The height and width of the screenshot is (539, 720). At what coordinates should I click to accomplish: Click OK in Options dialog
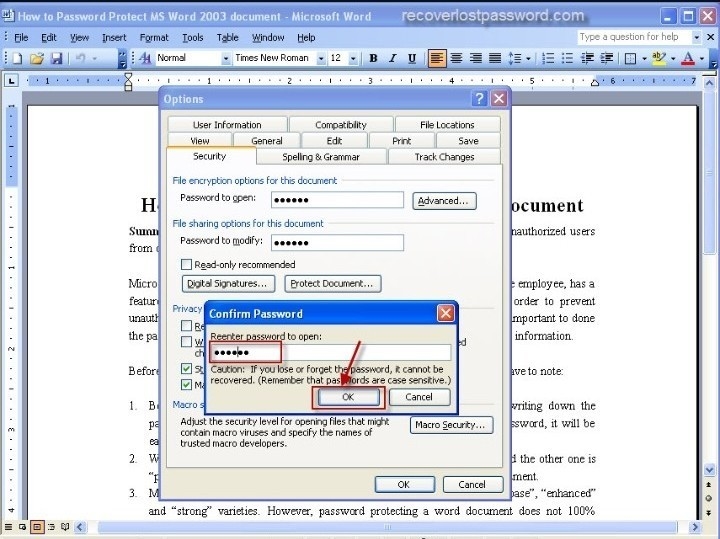point(405,484)
